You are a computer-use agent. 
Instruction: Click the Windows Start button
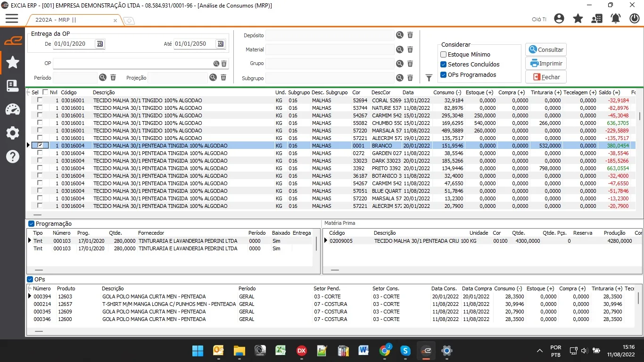pyautogui.click(x=198, y=351)
